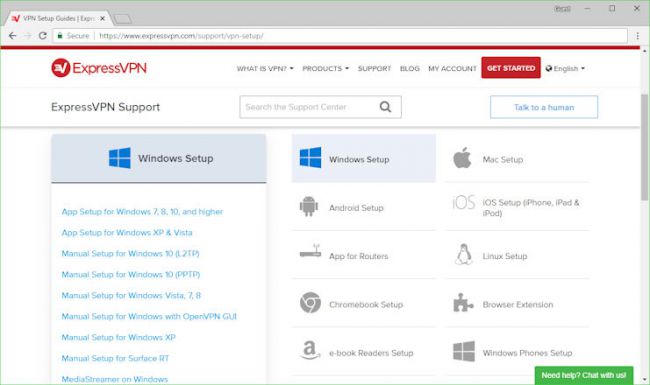Click the Apple logo for Mac Setup
This screenshot has width=650, height=385.
coord(462,158)
